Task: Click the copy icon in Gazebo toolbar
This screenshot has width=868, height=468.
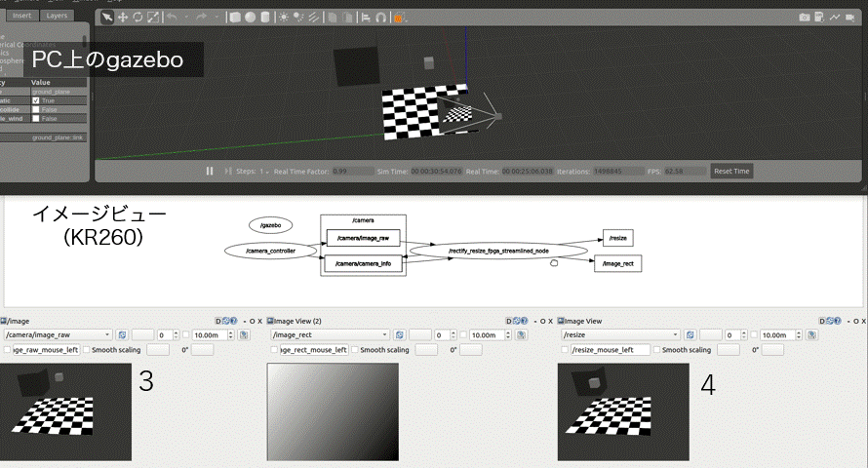Action: (333, 18)
